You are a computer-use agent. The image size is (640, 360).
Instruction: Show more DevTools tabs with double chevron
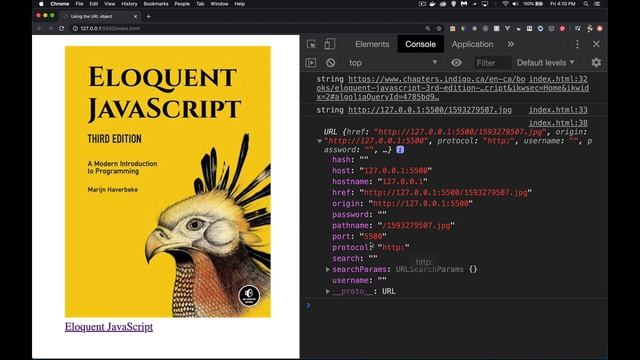coord(511,44)
